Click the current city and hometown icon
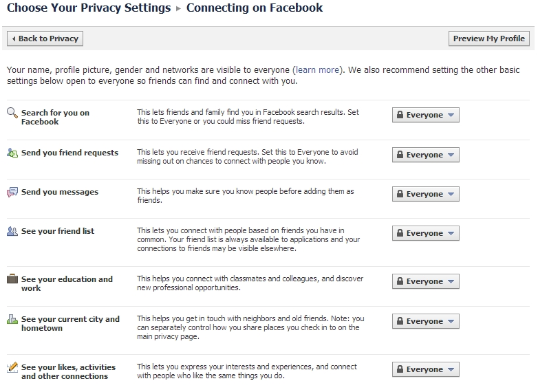The height and width of the screenshot is (392, 538). coord(12,319)
